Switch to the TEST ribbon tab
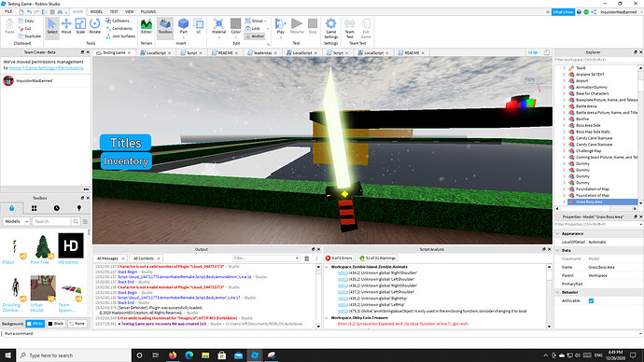The image size is (644, 362). pos(114,12)
